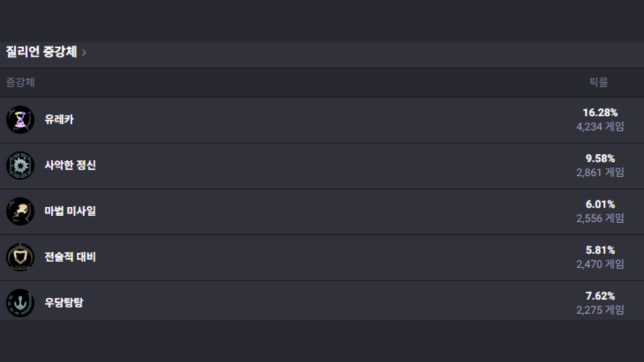Click the 2,470 게임 count text
Screen dimensions: 644x362
[x=600, y=265]
